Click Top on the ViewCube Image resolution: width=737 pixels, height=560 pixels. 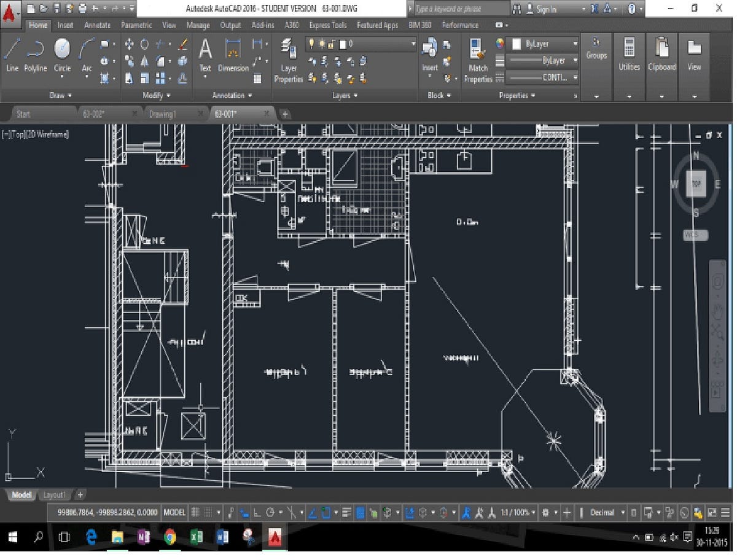point(695,183)
